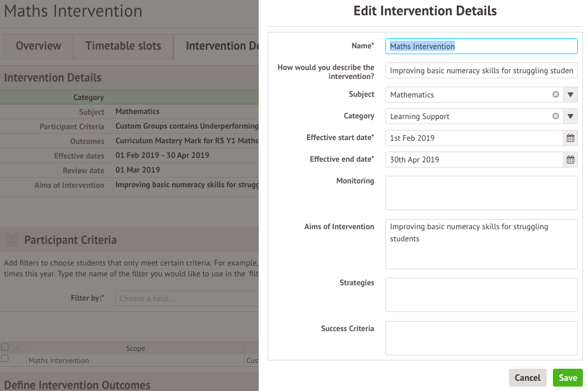Clear the Subject field selection
The width and height of the screenshot is (588, 391).
coord(556,95)
